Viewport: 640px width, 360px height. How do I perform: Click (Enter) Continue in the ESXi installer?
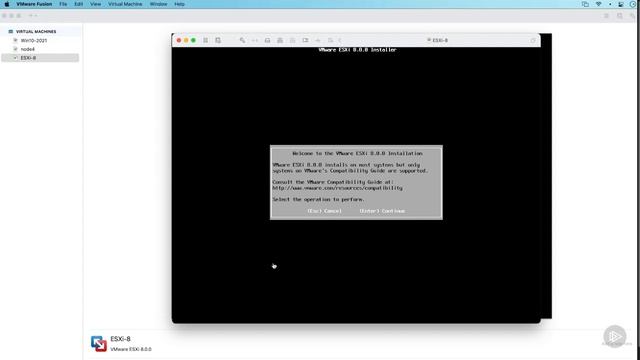point(382,211)
